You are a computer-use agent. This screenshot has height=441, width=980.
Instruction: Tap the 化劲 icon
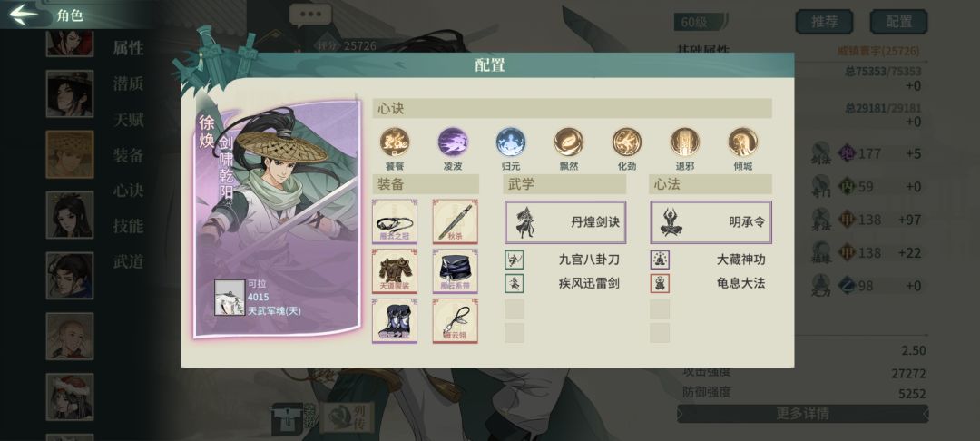627,142
